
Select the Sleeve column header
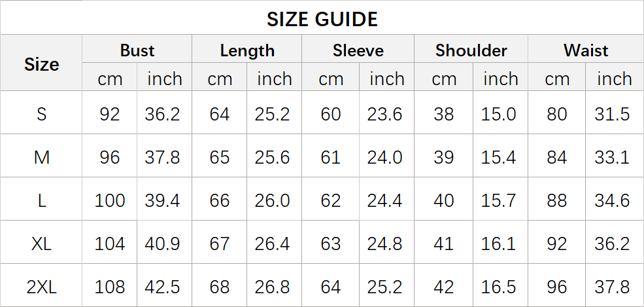click(x=358, y=50)
